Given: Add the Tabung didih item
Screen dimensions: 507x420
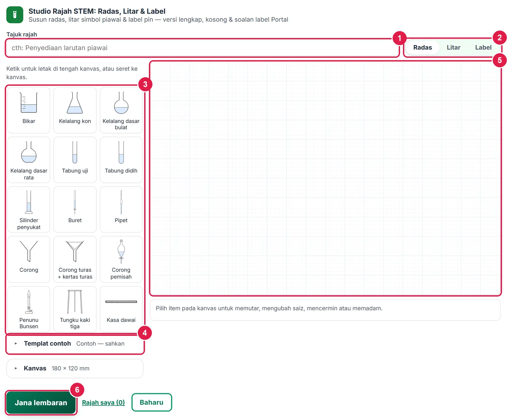Looking at the screenshot, I should pyautogui.click(x=121, y=160).
